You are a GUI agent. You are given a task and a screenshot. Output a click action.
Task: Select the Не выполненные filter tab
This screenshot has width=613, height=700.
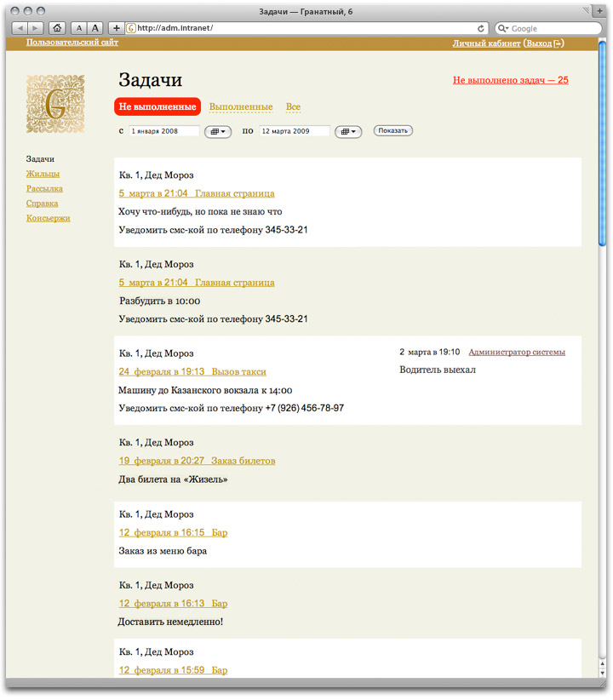(x=158, y=107)
